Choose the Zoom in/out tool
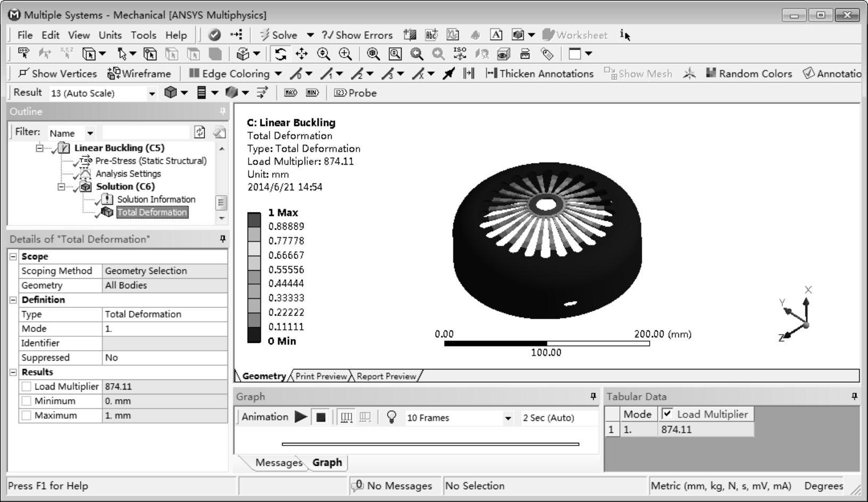 pyautogui.click(x=323, y=54)
